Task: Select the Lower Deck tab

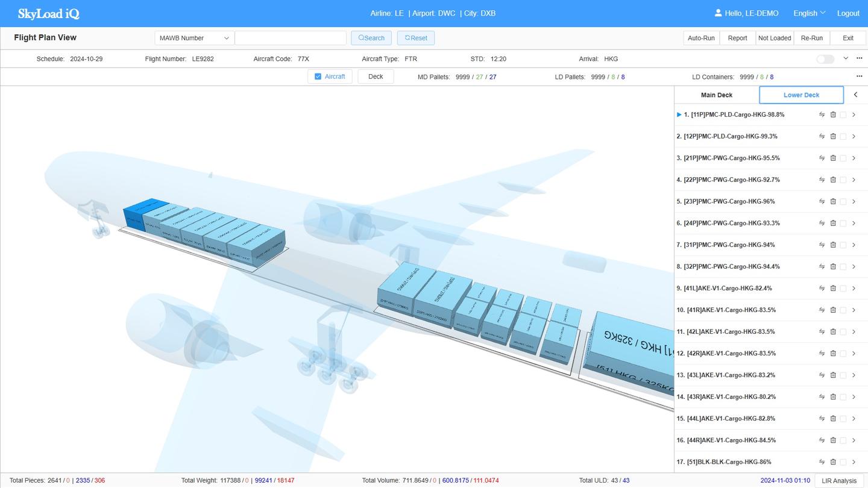Action: pos(801,95)
